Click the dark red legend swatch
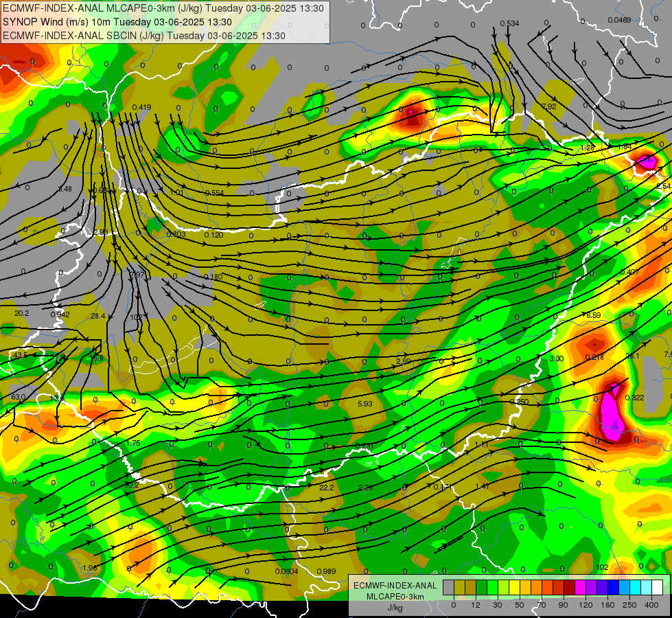This screenshot has height=618, width=672. 569,587
